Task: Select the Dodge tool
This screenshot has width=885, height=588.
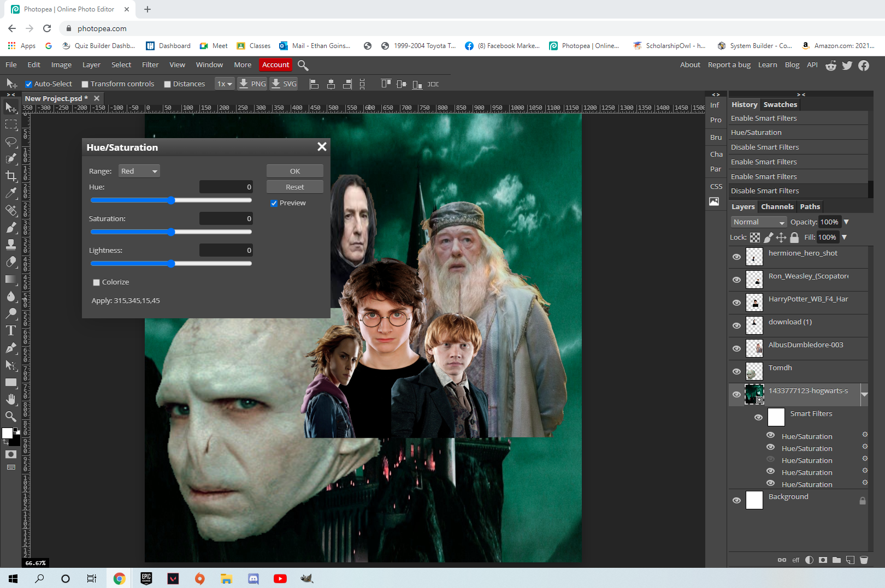Action: click(11, 313)
